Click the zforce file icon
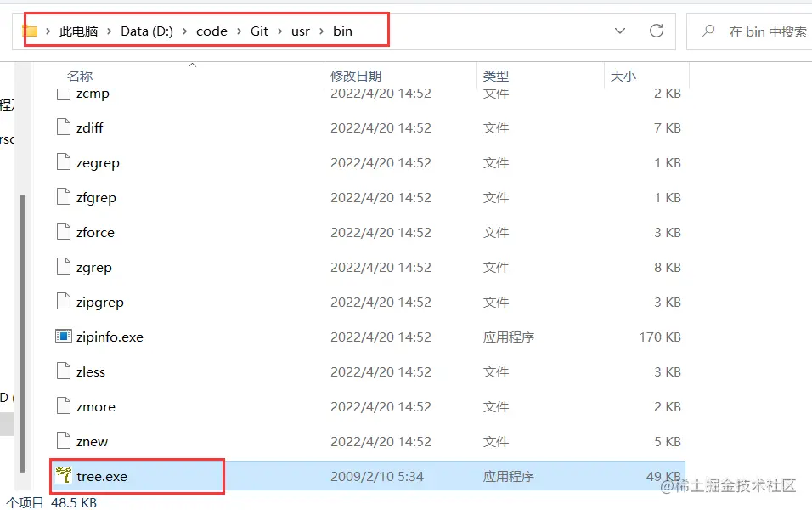 point(63,232)
